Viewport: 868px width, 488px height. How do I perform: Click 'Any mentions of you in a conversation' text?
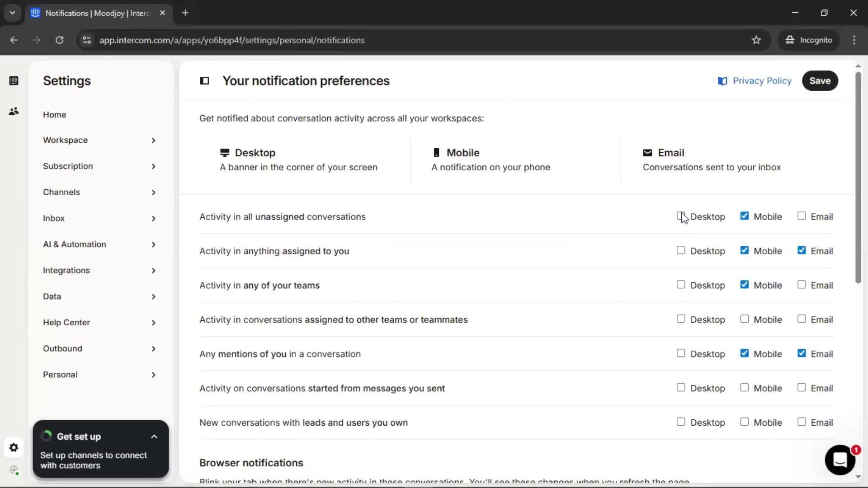coord(280,354)
